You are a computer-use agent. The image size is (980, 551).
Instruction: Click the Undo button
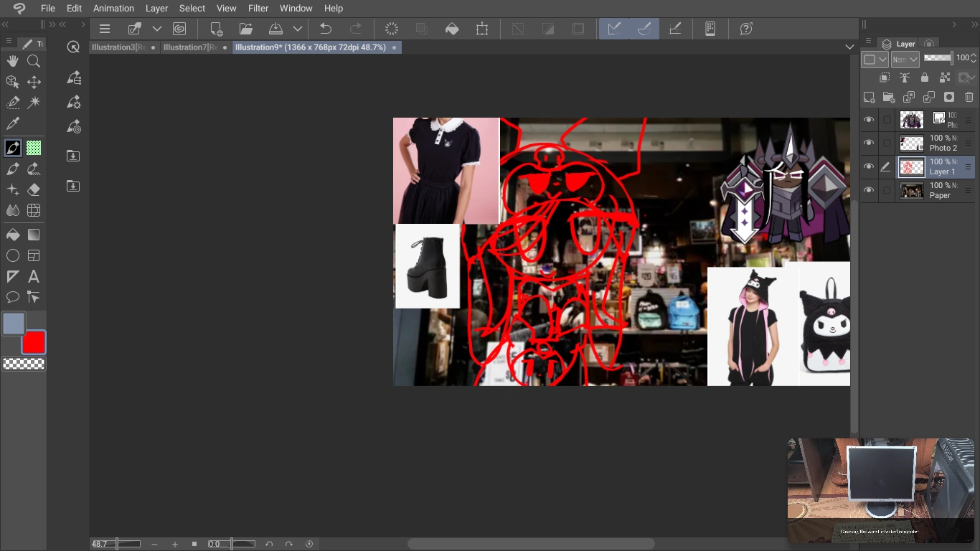coord(325,29)
